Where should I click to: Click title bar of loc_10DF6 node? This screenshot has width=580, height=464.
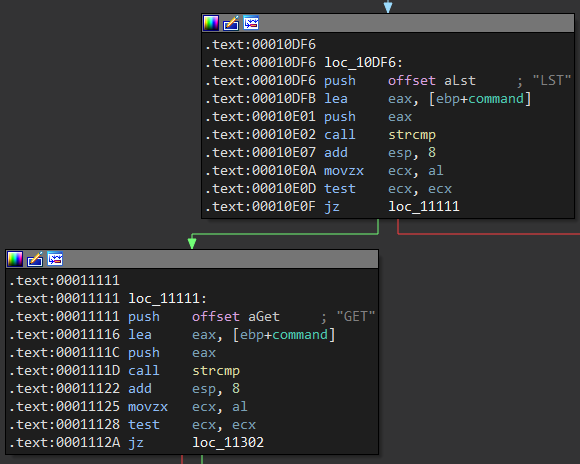388,23
